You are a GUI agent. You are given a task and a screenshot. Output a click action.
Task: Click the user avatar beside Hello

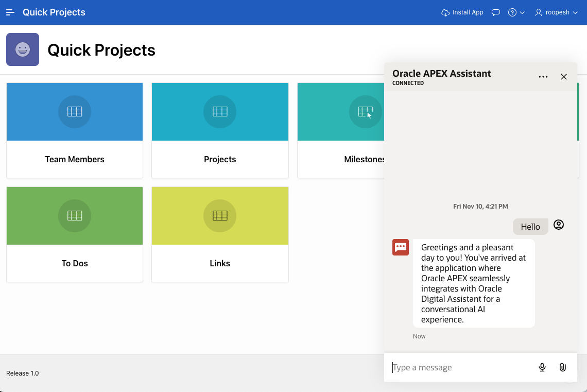coord(559,225)
